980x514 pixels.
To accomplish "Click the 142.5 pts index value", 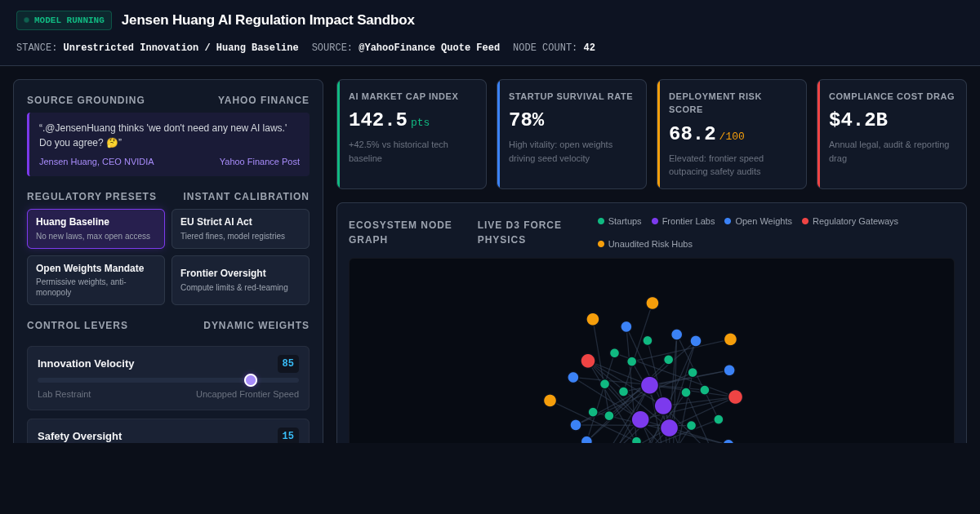I will click(389, 121).
